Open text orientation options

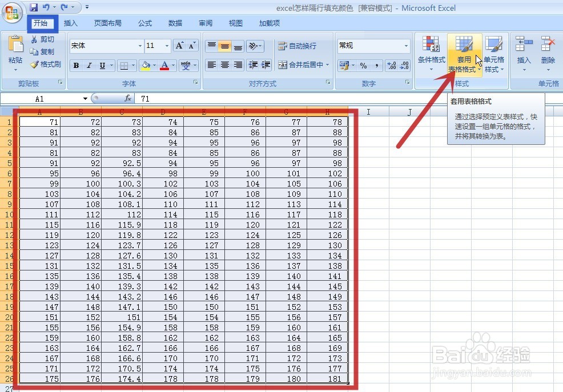(x=255, y=46)
